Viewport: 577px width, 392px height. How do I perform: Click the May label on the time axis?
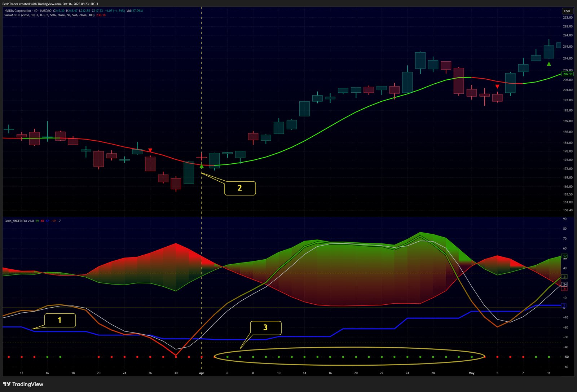click(x=471, y=373)
